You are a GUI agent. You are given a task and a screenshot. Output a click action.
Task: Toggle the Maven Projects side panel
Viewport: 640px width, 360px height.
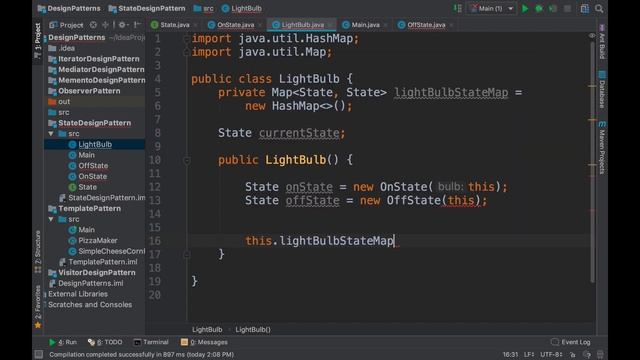[x=602, y=148]
